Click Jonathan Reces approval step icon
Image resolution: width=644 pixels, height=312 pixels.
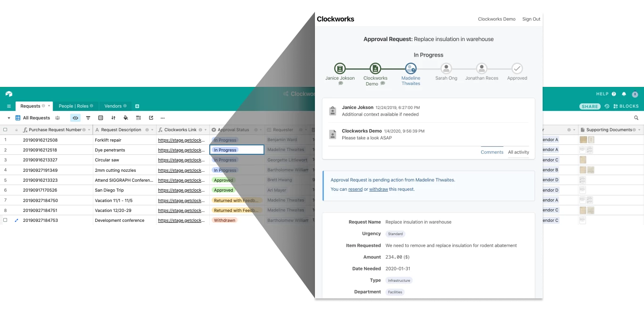[x=481, y=68]
